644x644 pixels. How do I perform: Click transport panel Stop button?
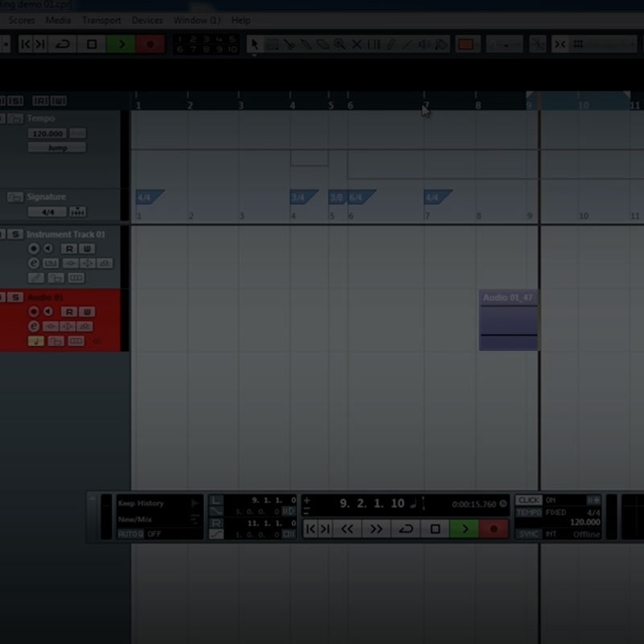[435, 529]
